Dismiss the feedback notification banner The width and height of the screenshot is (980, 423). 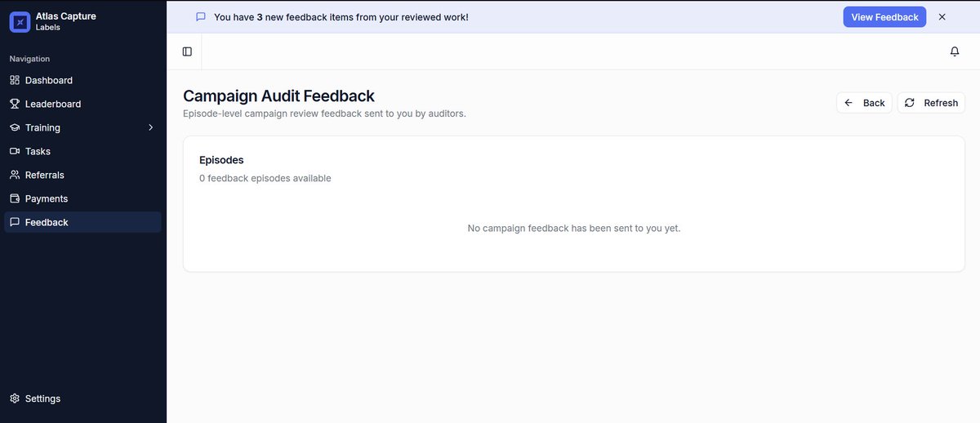[942, 16]
